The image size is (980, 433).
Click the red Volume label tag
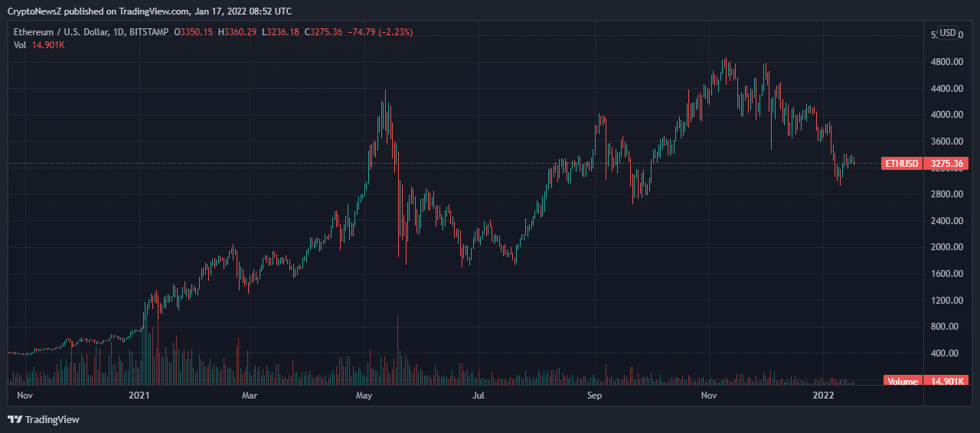point(902,381)
